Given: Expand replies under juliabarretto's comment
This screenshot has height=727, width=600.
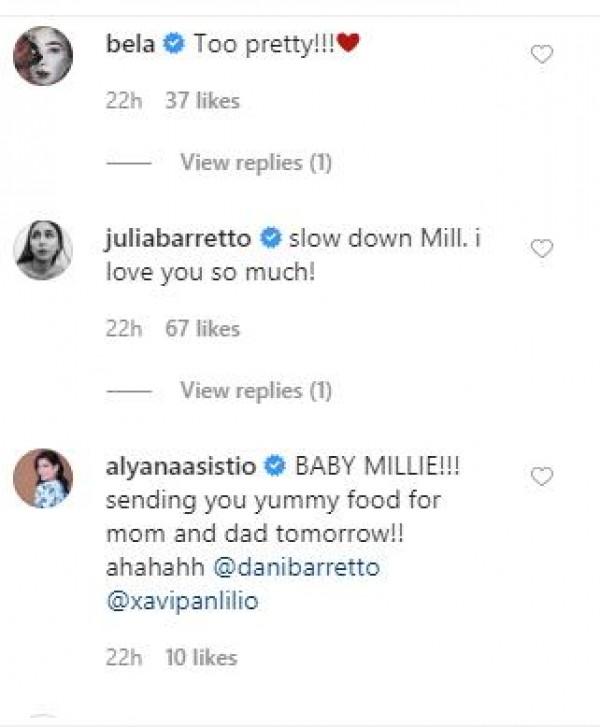Looking at the screenshot, I should [255, 390].
